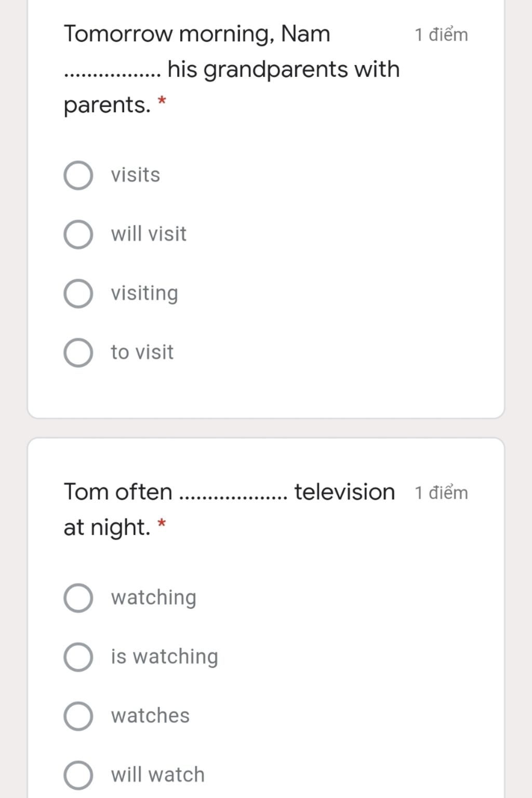
Task: Select the 'watching' radio button
Action: tap(78, 598)
